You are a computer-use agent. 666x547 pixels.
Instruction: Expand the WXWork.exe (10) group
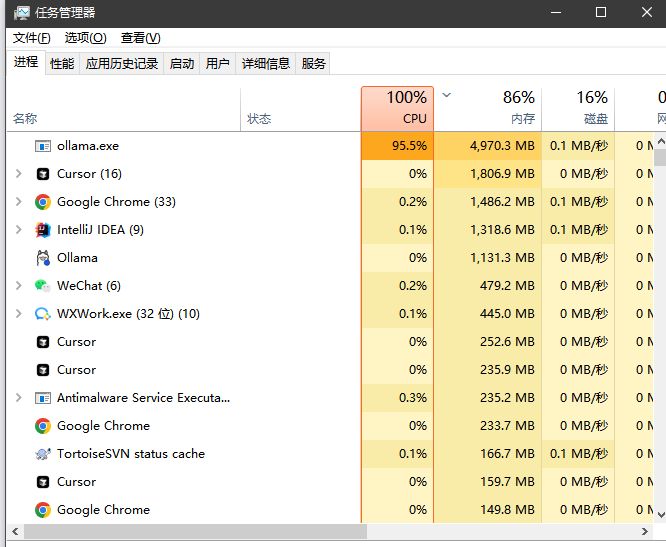coord(18,314)
